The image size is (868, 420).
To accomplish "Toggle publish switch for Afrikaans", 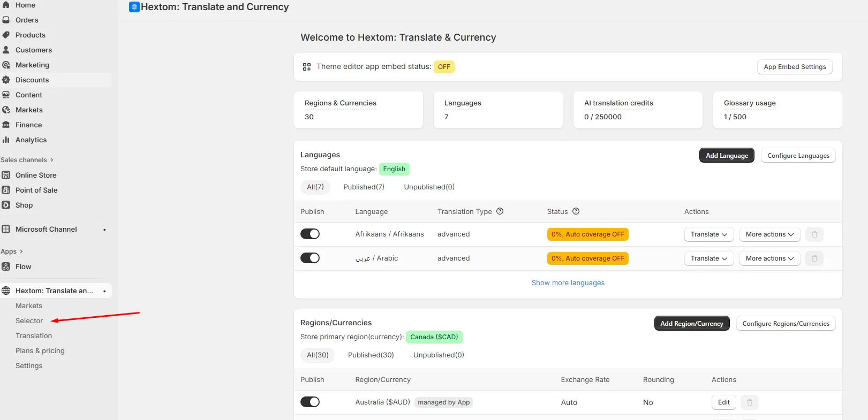I will [x=310, y=234].
